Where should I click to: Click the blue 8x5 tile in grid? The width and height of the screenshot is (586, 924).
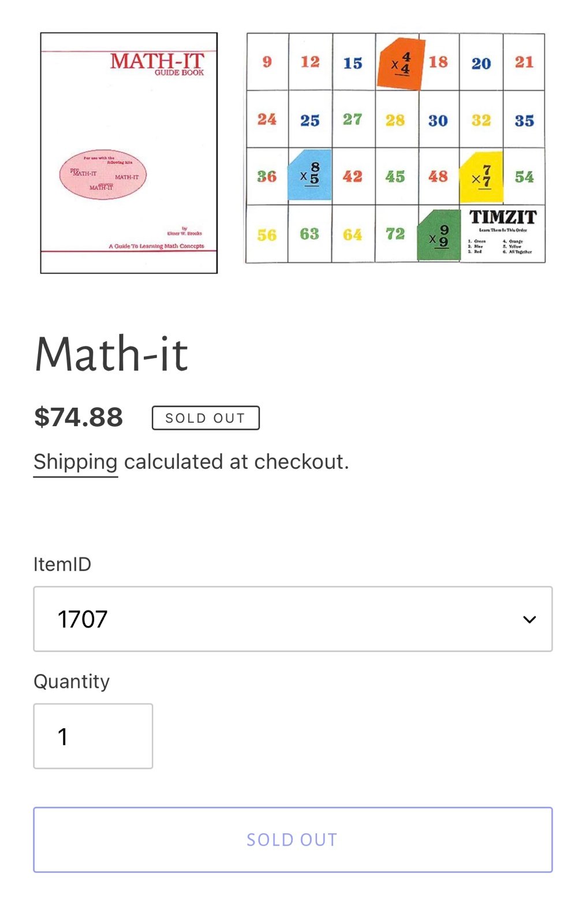310,175
